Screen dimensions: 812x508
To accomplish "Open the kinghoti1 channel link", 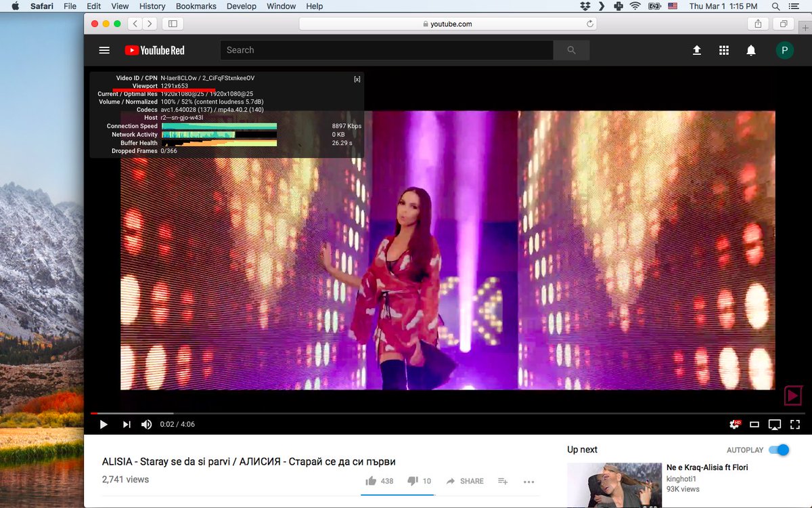I will pos(683,478).
